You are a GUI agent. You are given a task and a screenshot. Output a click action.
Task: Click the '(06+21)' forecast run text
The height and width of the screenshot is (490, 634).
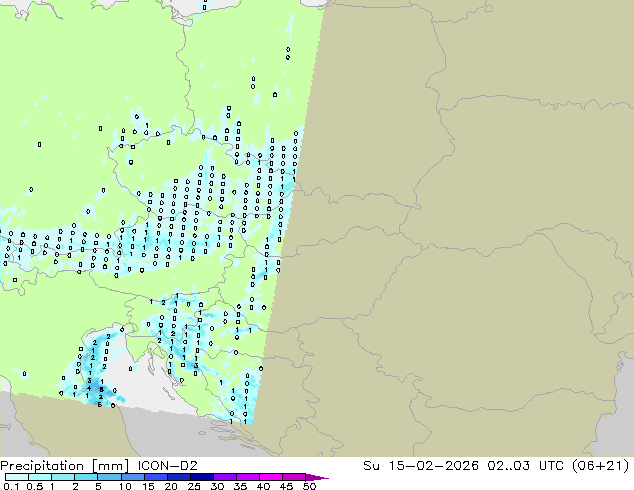[x=601, y=465]
